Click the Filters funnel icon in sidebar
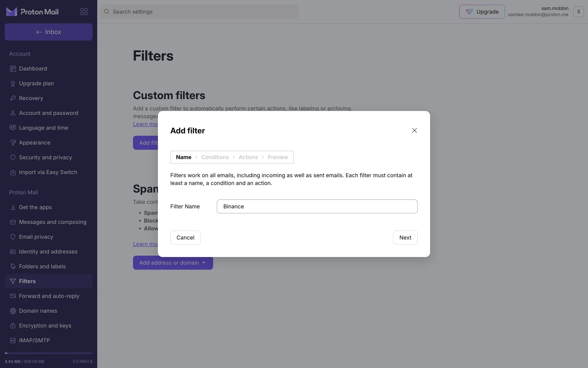Screen dimensions: 588x368 13,281
